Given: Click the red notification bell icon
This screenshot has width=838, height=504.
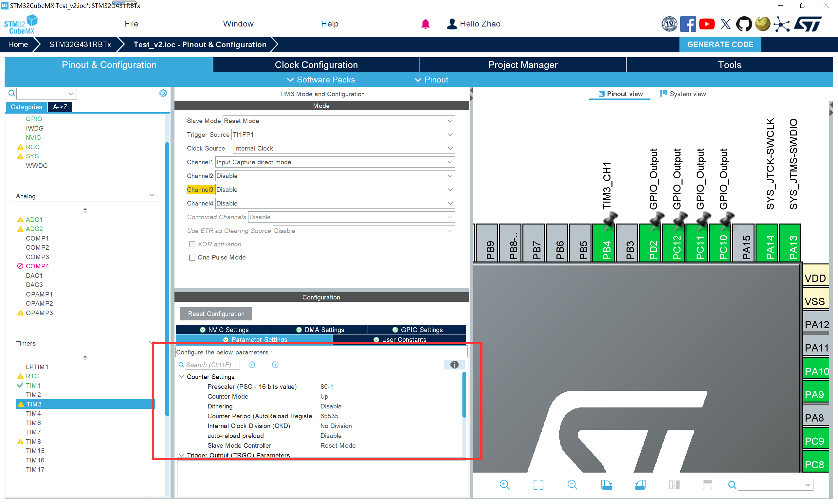Looking at the screenshot, I should [x=425, y=24].
